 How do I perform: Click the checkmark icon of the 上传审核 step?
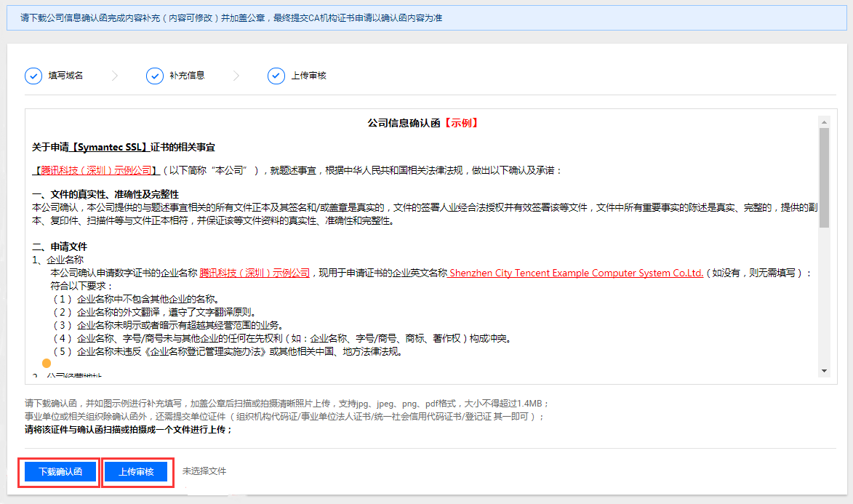276,76
